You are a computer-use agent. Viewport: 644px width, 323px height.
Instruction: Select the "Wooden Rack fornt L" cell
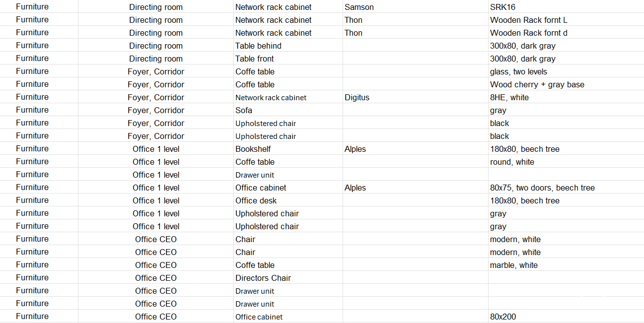tap(528, 20)
